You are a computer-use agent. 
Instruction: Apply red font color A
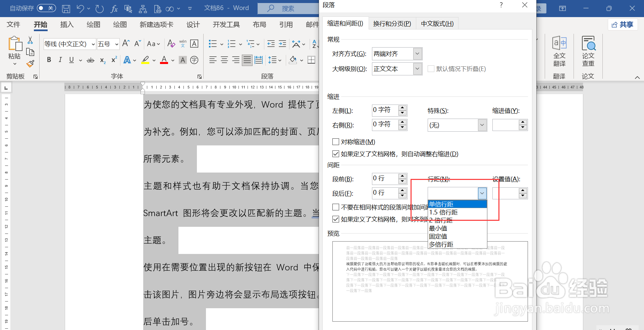pos(164,60)
